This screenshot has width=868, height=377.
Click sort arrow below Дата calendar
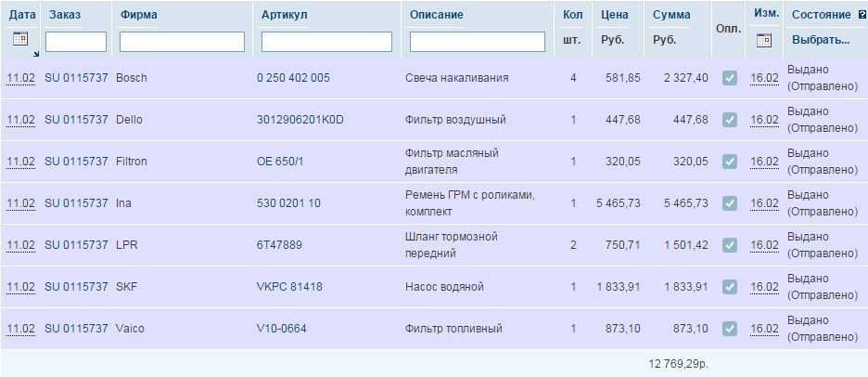click(36, 54)
